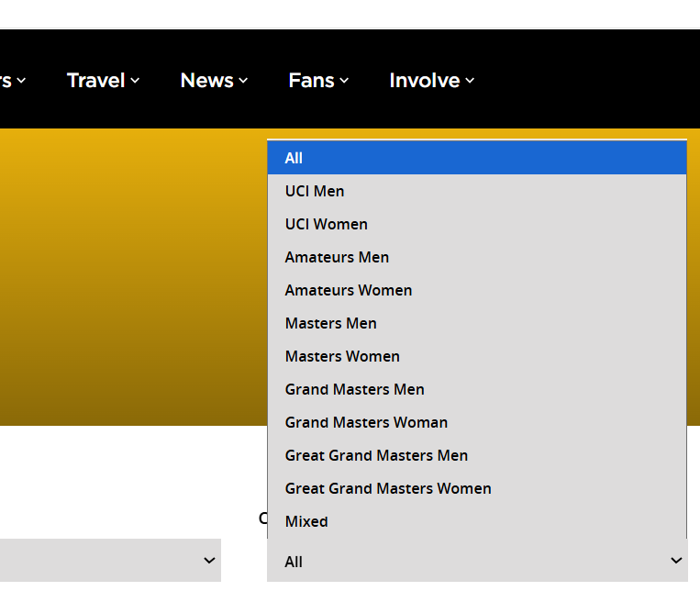Open the partially visible leftmost nav menu

11,81
